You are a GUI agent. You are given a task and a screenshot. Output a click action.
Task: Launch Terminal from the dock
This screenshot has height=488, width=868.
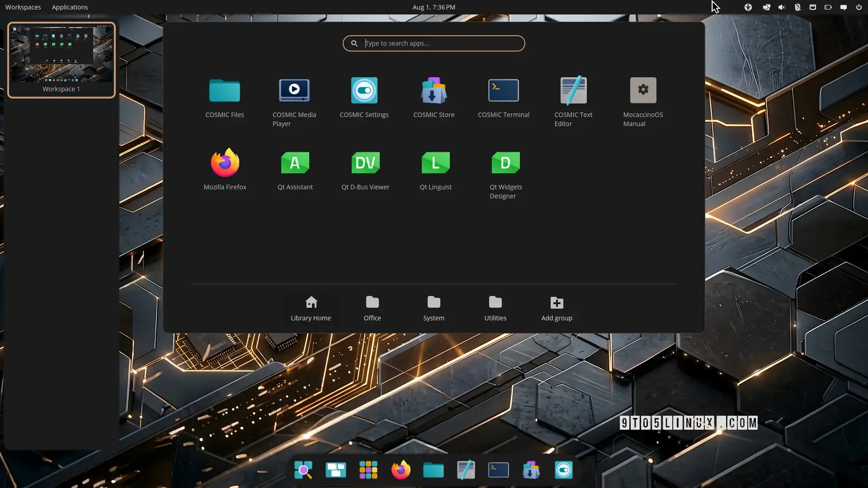[498, 470]
